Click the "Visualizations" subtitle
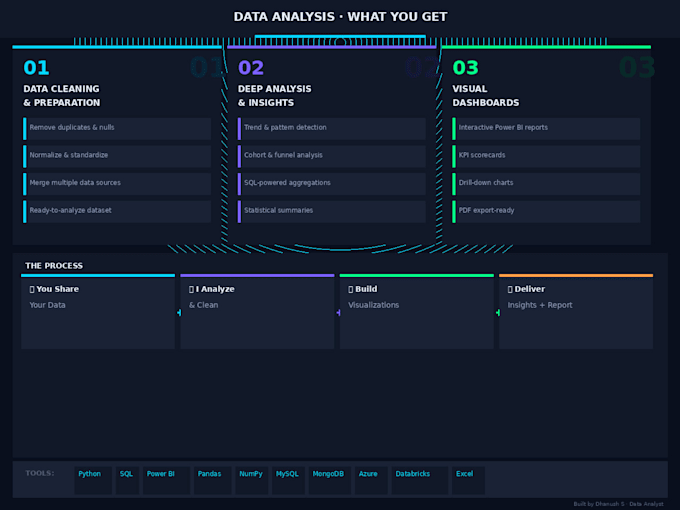The height and width of the screenshot is (510, 680). click(373, 305)
